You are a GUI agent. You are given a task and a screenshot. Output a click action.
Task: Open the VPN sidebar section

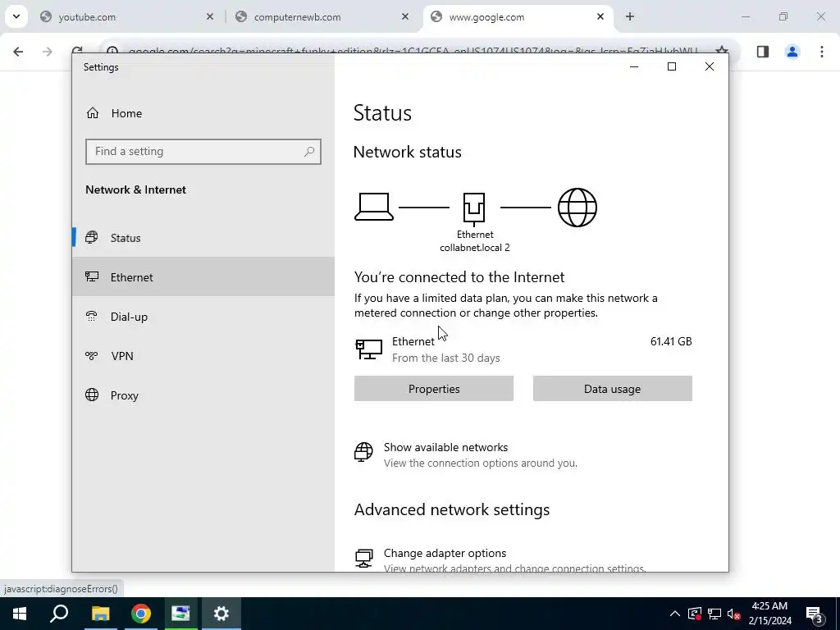click(203, 356)
